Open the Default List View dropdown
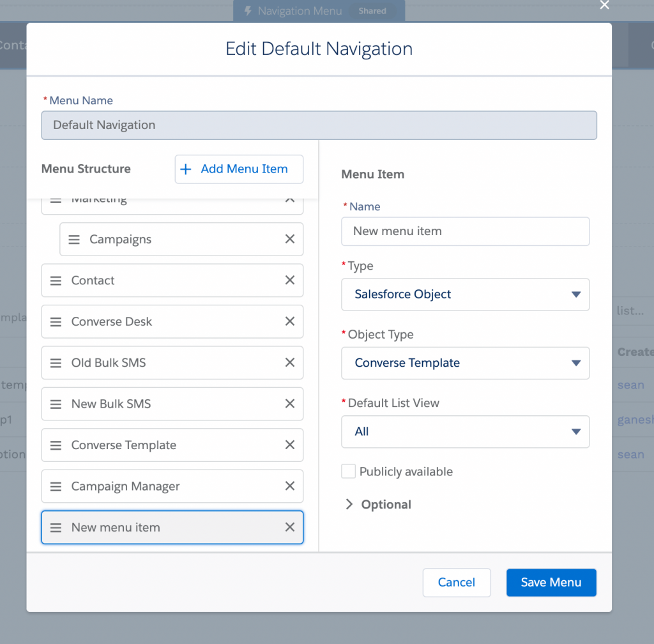This screenshot has height=644, width=654. 465,431
